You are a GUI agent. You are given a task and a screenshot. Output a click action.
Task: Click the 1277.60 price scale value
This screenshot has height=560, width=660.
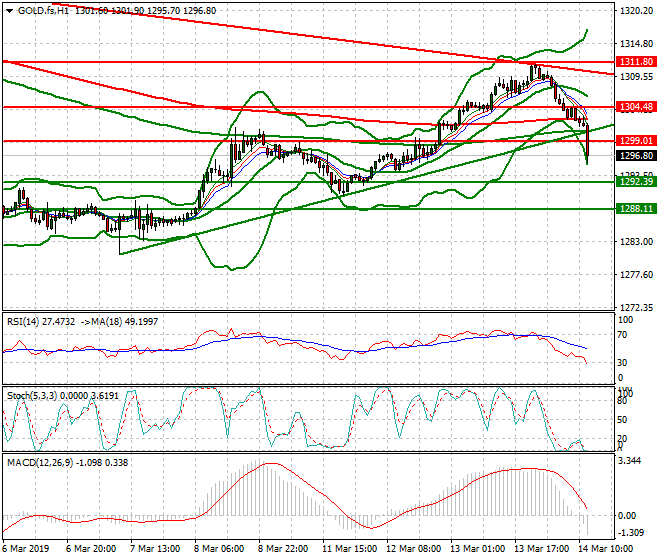pos(636,275)
